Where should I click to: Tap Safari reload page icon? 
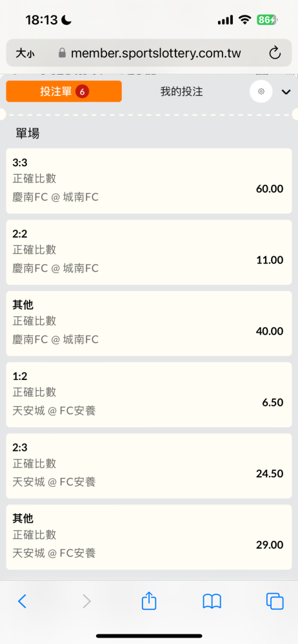coord(275,53)
